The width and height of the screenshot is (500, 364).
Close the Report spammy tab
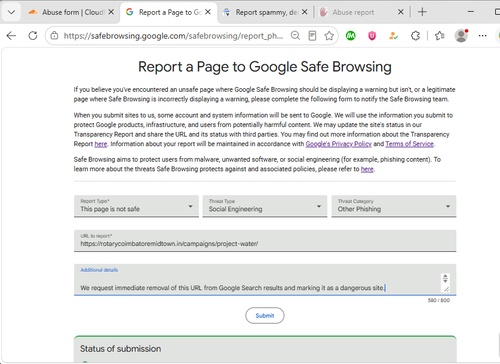tap(305, 12)
